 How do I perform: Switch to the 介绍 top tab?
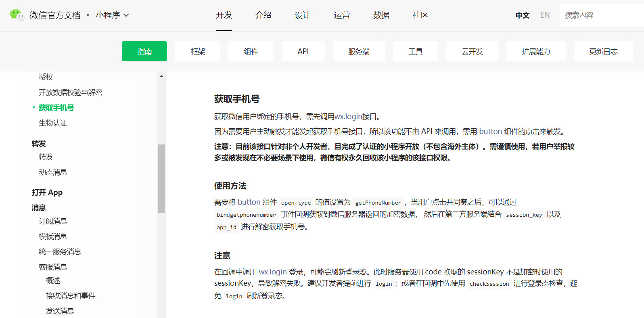pyautogui.click(x=263, y=15)
